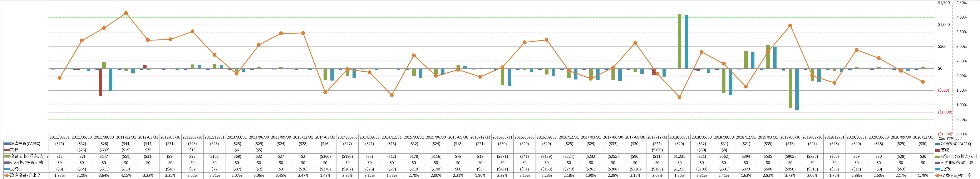
Task: Click the ($114) investing CF cell
Action: pyautogui.click(x=126, y=169)
